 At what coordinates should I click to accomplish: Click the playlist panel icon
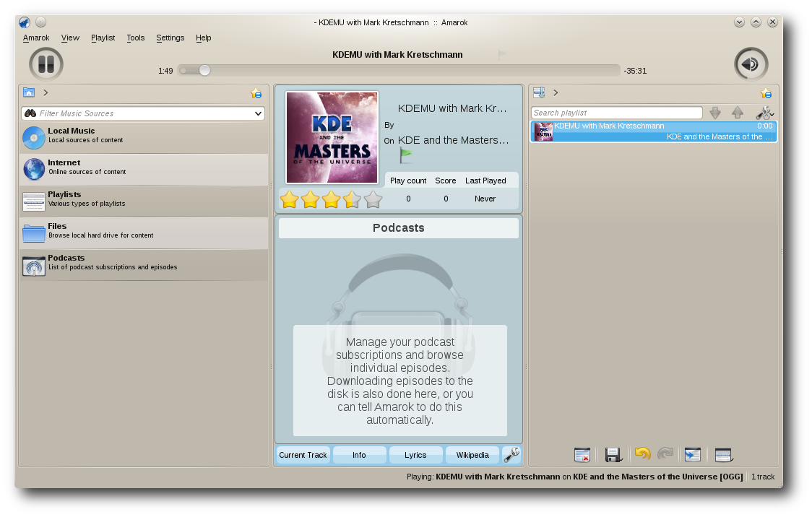(539, 92)
